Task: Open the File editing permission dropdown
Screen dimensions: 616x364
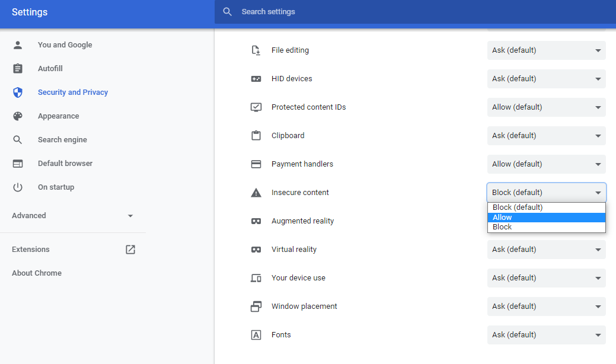Action: (x=547, y=50)
